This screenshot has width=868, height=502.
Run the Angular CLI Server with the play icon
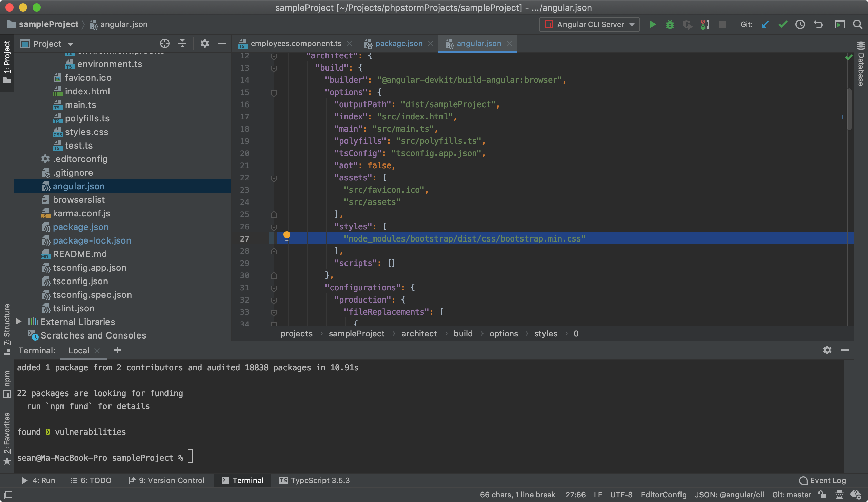(652, 24)
